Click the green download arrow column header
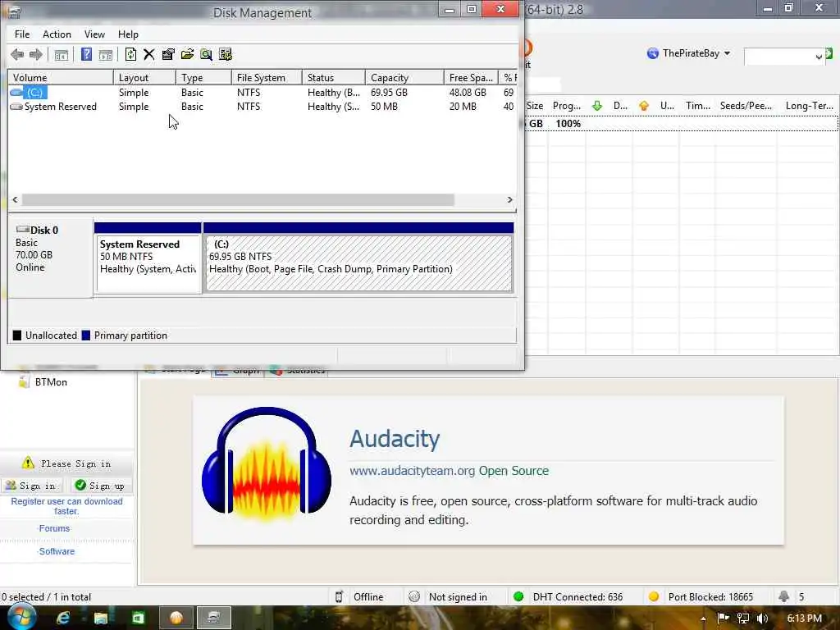The width and height of the screenshot is (840, 630). pyautogui.click(x=597, y=106)
